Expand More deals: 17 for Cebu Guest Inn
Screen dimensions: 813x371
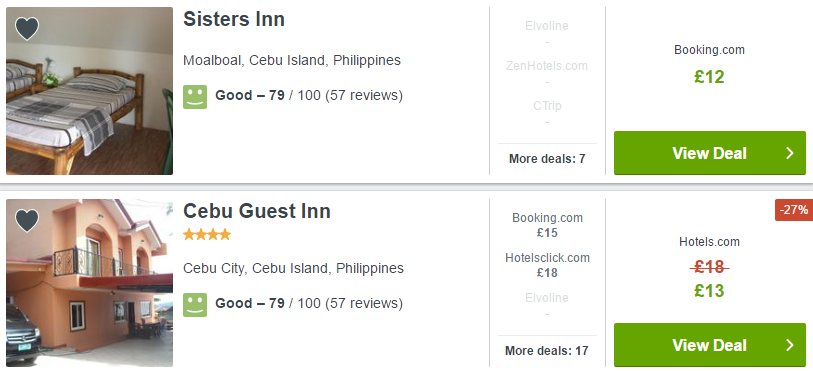tap(547, 351)
